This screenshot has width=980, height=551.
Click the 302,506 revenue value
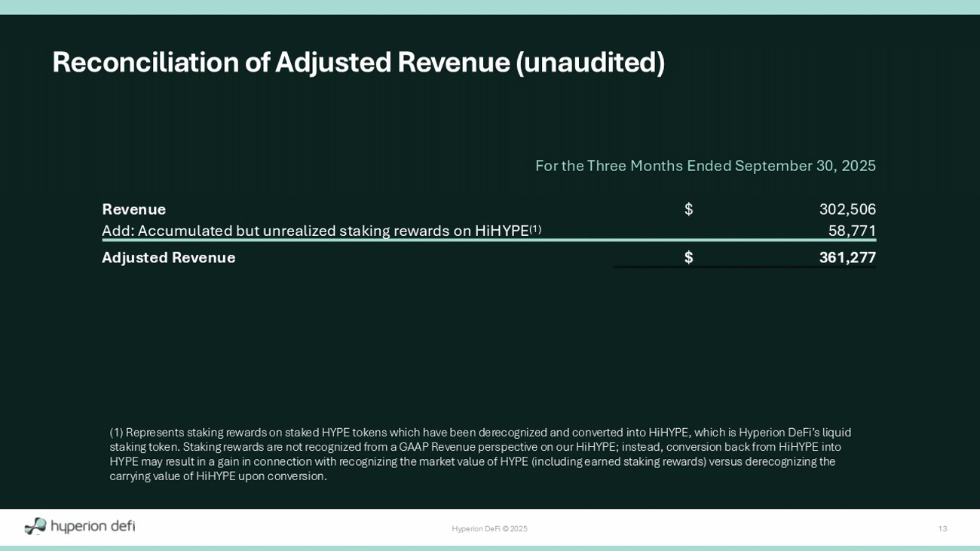coord(847,210)
